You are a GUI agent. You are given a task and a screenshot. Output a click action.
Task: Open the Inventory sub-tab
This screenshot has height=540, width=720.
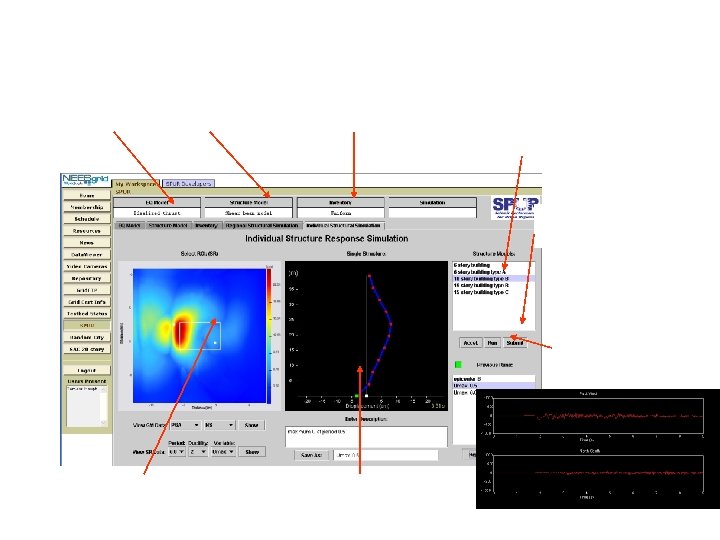pos(206,225)
